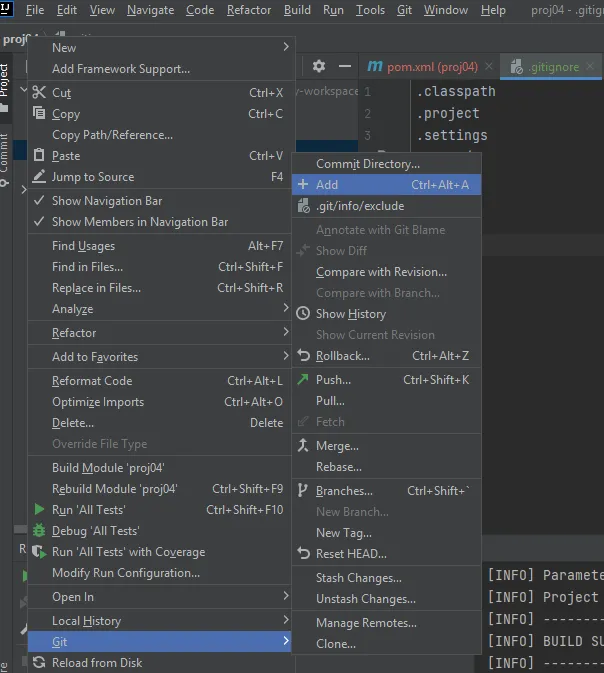Click the .git/info/exclude file icon

(304, 206)
